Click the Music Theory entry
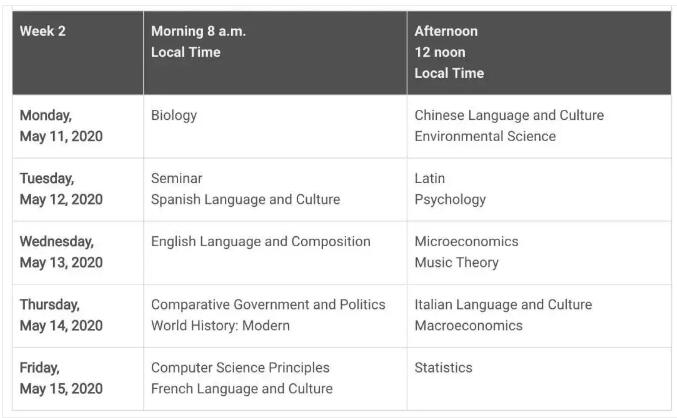677x418 pixels. [456, 263]
